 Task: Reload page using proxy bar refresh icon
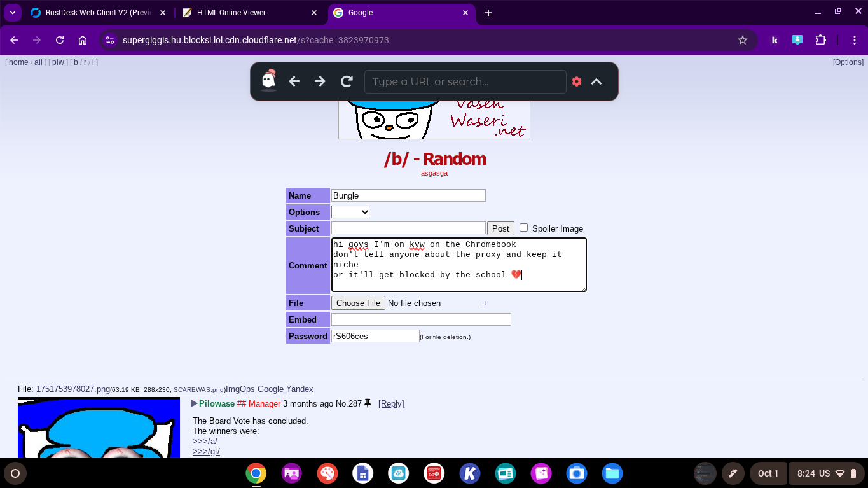(347, 81)
